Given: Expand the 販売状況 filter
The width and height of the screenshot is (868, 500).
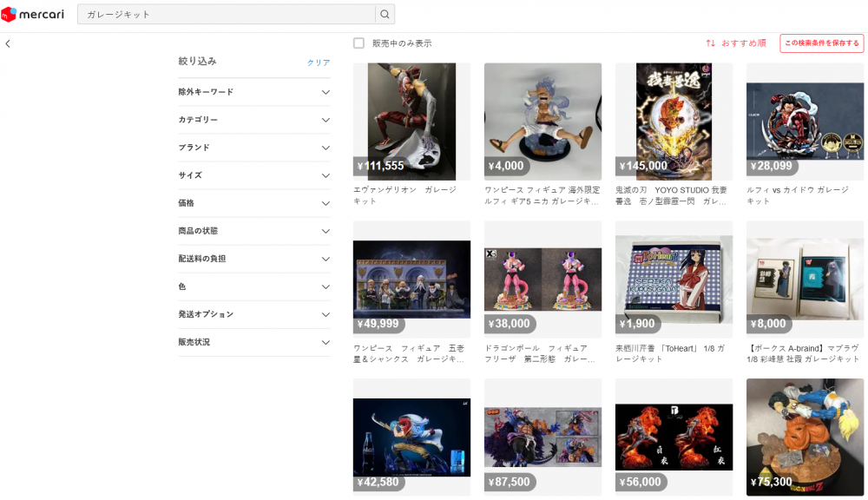Looking at the screenshot, I should click(x=253, y=342).
